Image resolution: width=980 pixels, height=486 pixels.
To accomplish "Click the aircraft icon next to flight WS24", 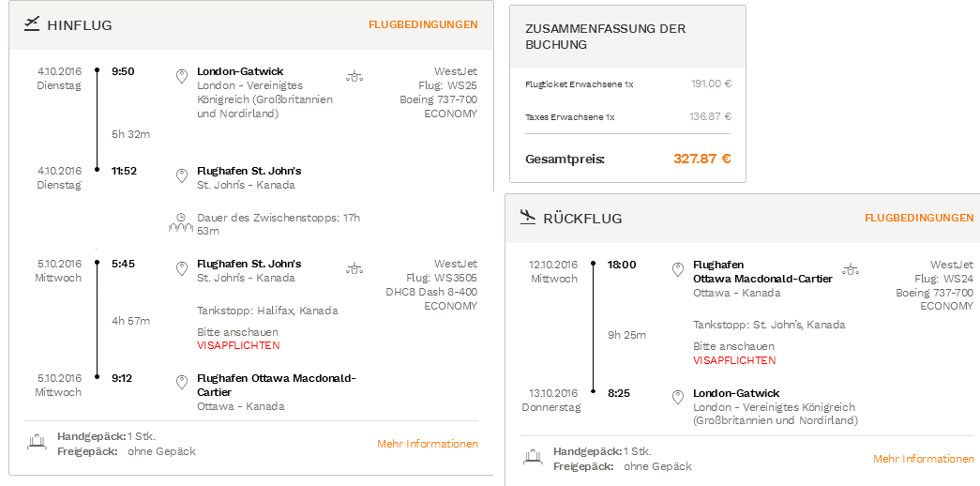I will 851,270.
